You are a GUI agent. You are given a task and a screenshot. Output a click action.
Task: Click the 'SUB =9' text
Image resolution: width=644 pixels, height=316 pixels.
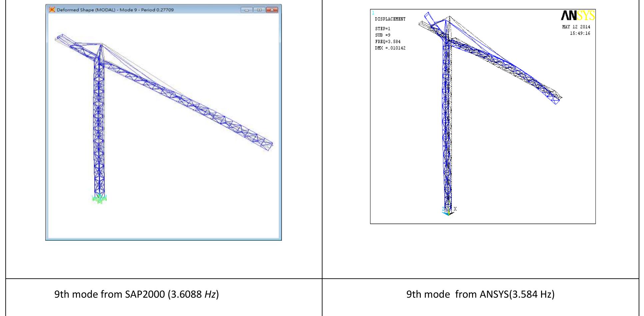[x=382, y=35]
